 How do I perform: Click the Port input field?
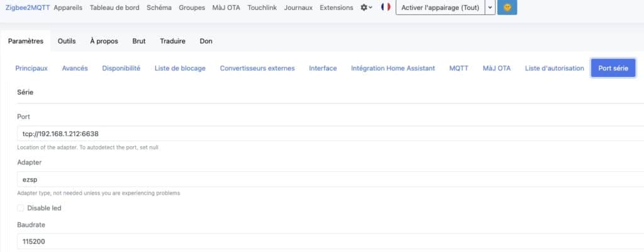point(331,134)
